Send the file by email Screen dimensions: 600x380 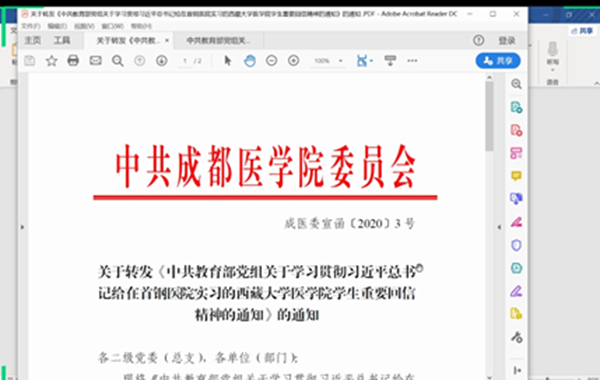pos(95,60)
